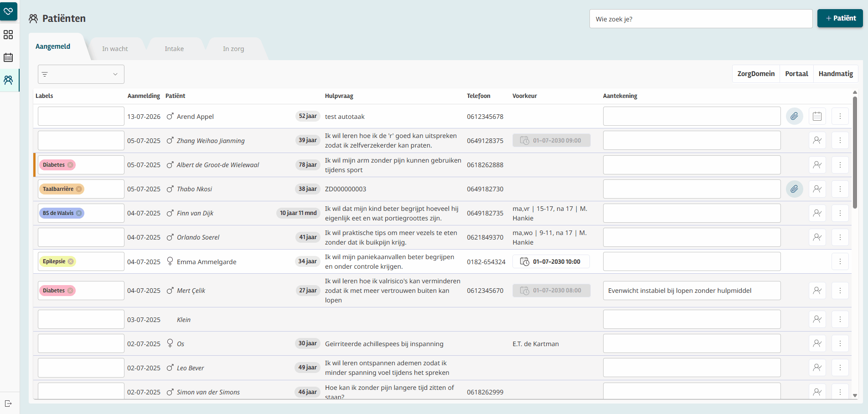Click assign-person icon for Albert de Groot-de Wielewaal
Image resolution: width=868 pixels, height=414 pixels.
click(x=817, y=165)
